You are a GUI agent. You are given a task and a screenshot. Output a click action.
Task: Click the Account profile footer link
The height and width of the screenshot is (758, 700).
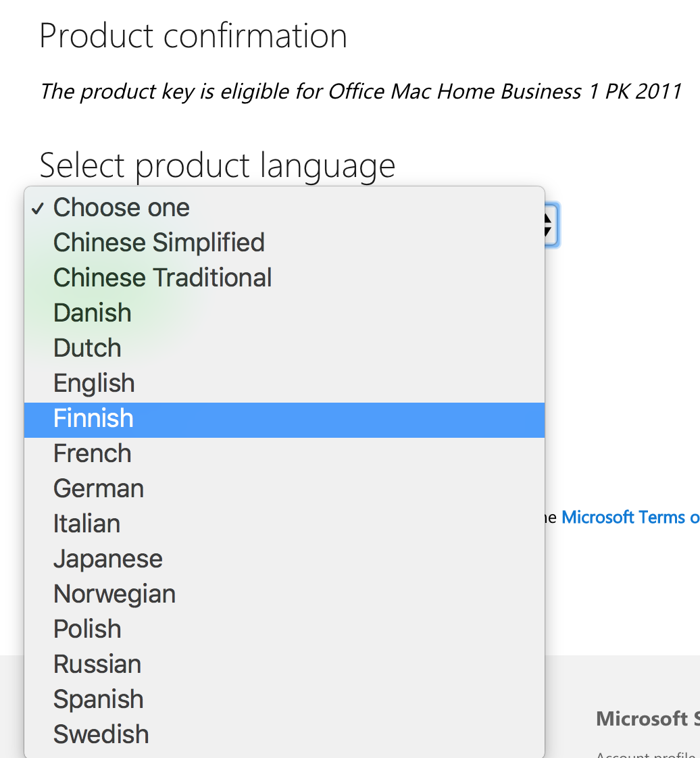coord(647,754)
